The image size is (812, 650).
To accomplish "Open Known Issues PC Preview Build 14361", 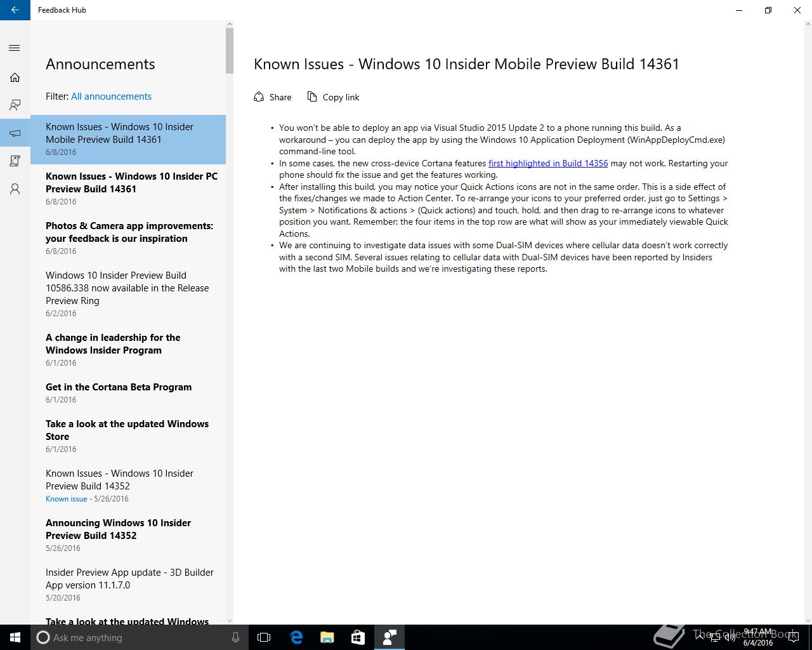I will pyautogui.click(x=128, y=189).
